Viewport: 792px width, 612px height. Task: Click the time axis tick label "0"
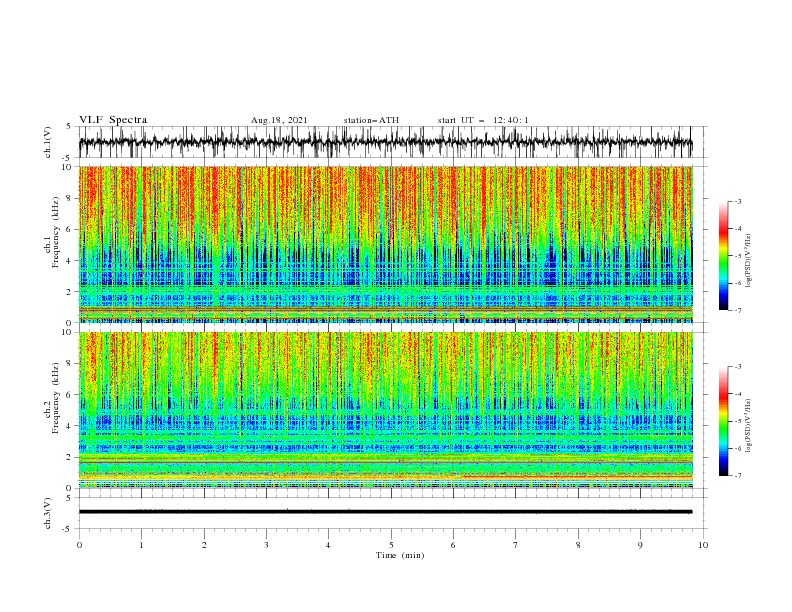[x=79, y=545]
